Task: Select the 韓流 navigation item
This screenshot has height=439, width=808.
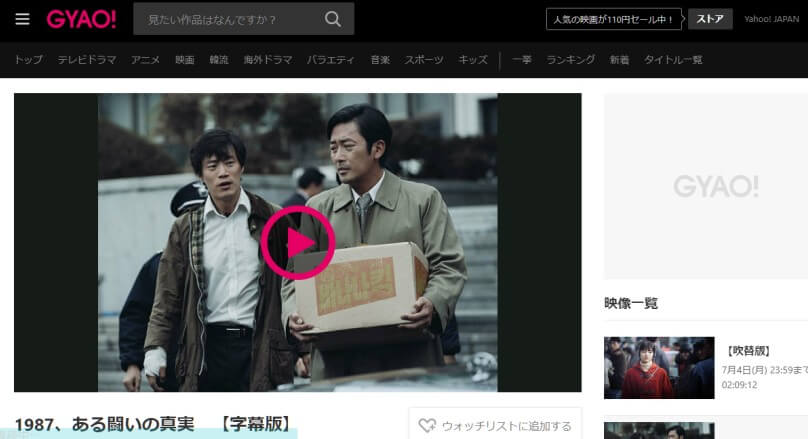Action: click(219, 60)
